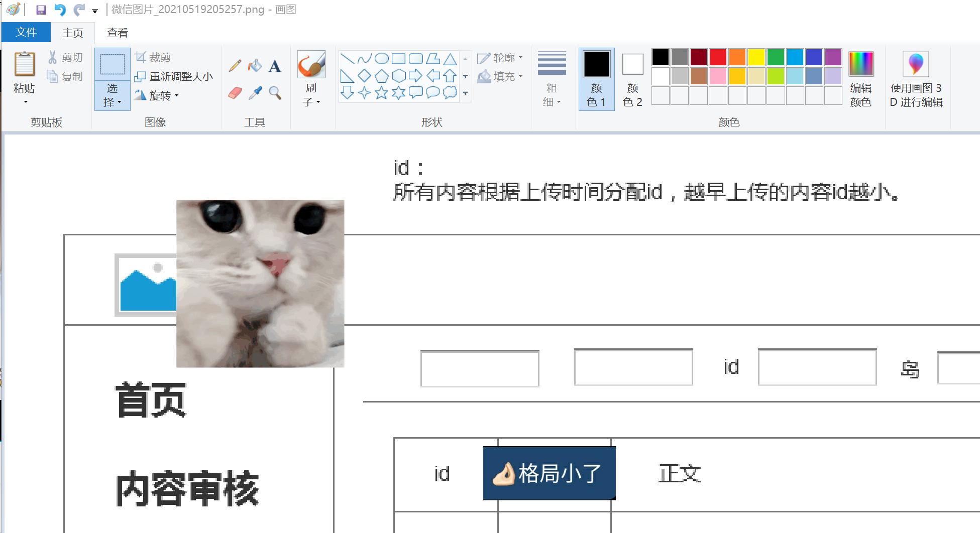
Task: Open the File menu tab
Action: click(26, 33)
